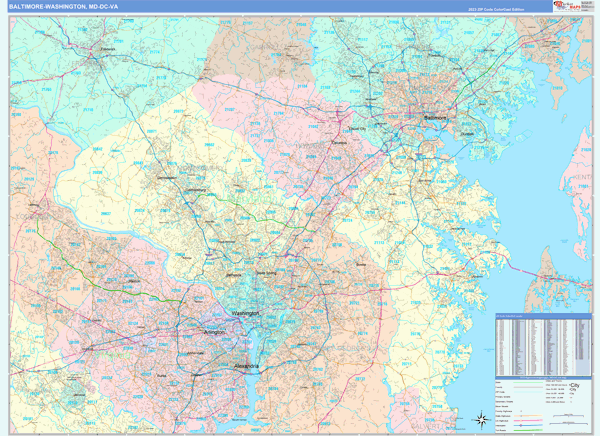Click the KENT county label
This screenshot has height=436, width=600.
click(x=582, y=178)
